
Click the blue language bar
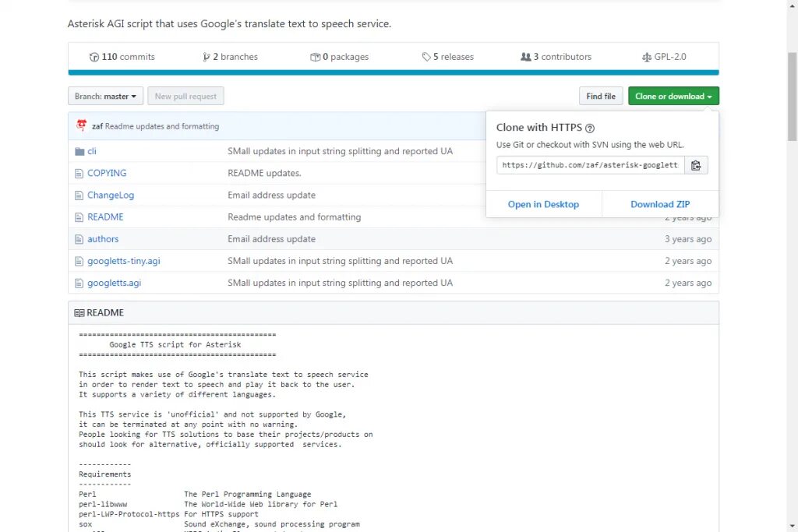click(x=394, y=72)
